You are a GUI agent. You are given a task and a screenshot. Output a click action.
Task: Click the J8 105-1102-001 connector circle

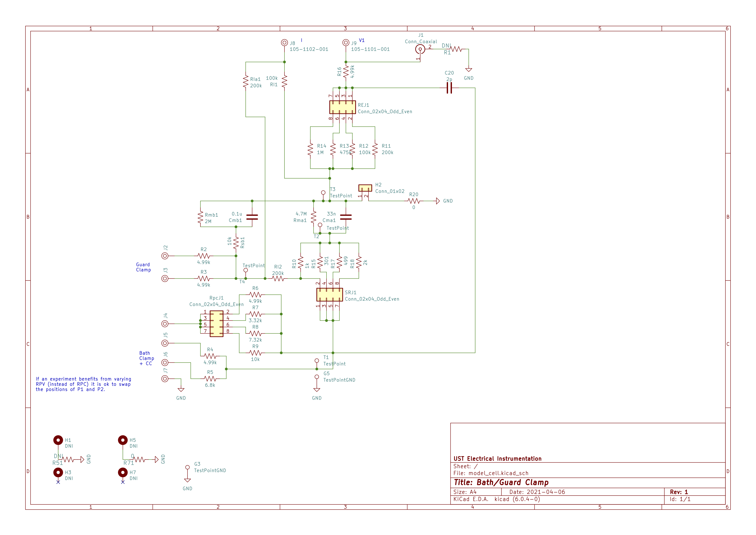click(x=284, y=42)
